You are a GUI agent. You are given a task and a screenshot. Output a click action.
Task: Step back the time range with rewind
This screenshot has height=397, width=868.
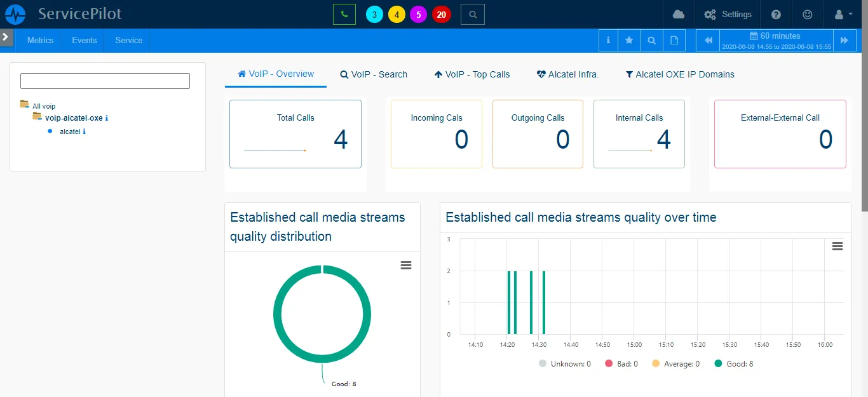click(x=708, y=40)
